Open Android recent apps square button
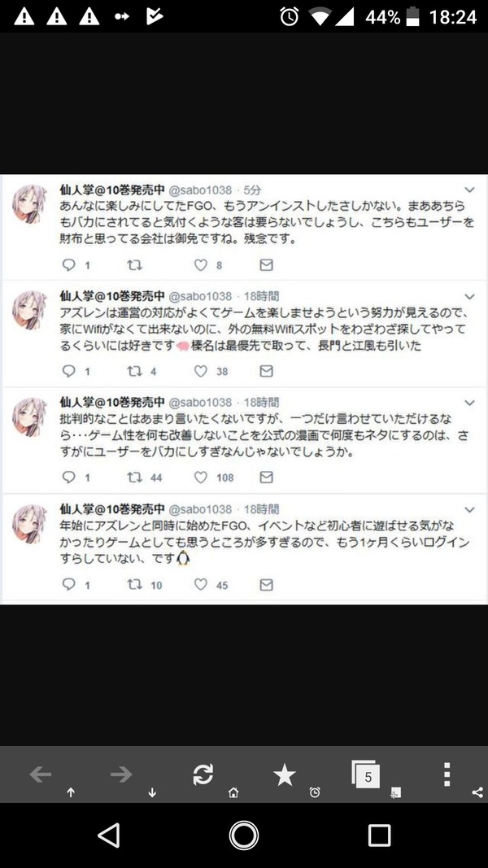This screenshot has width=488, height=868. [x=380, y=835]
